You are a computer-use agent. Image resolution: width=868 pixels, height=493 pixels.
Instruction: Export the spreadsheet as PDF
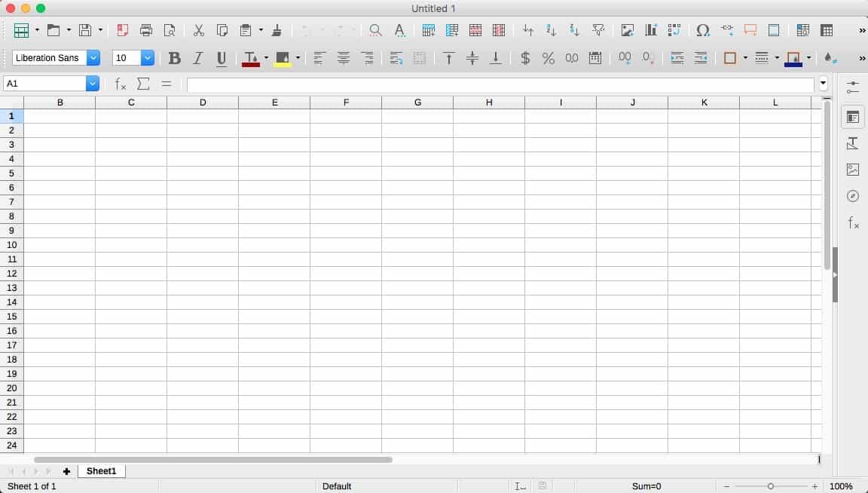click(122, 30)
